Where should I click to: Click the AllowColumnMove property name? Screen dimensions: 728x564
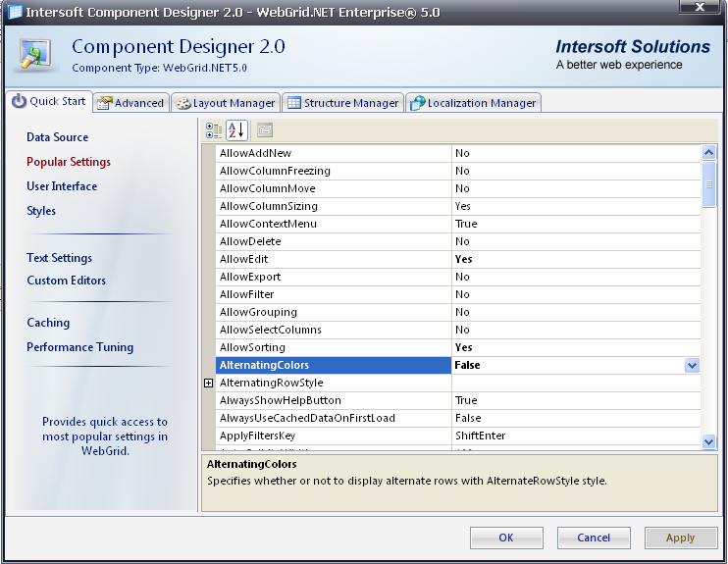[268, 188]
